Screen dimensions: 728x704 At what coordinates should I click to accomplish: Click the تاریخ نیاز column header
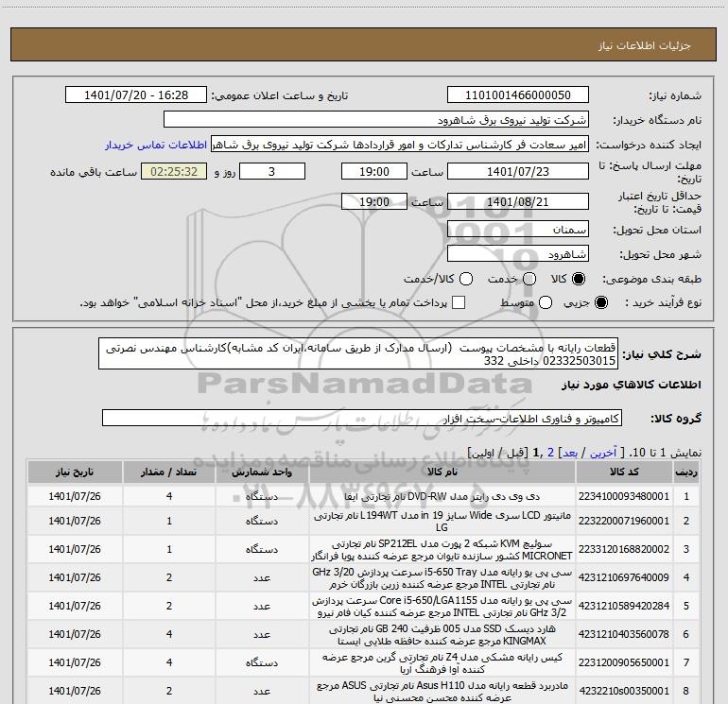75,472
